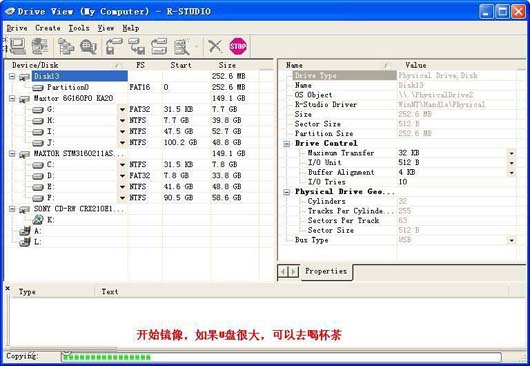This screenshot has width=530, height=366.
Task: Click the G: partition icon
Action: click(38, 110)
